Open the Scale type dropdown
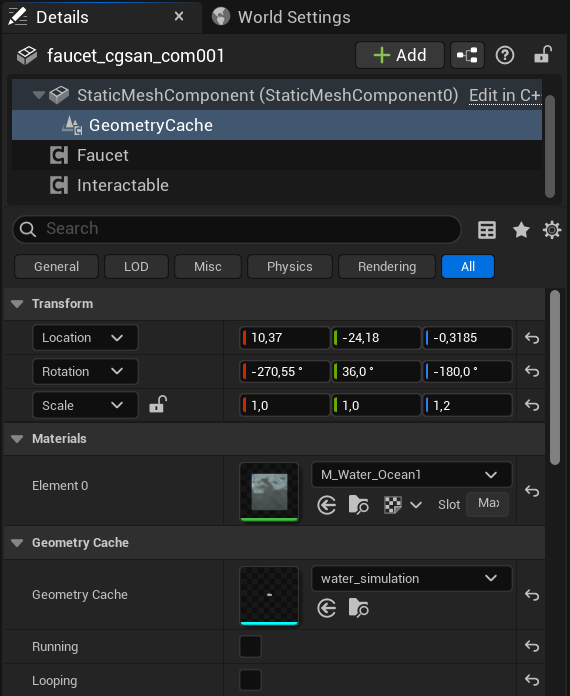 [x=85, y=405]
